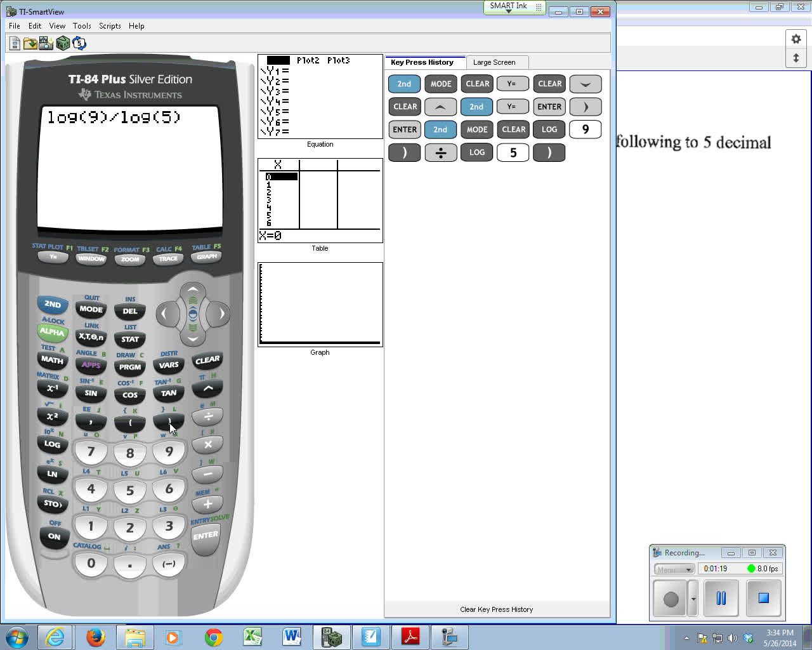The image size is (812, 650).
Task: Click the calculator x-squared key
Action: click(x=52, y=416)
